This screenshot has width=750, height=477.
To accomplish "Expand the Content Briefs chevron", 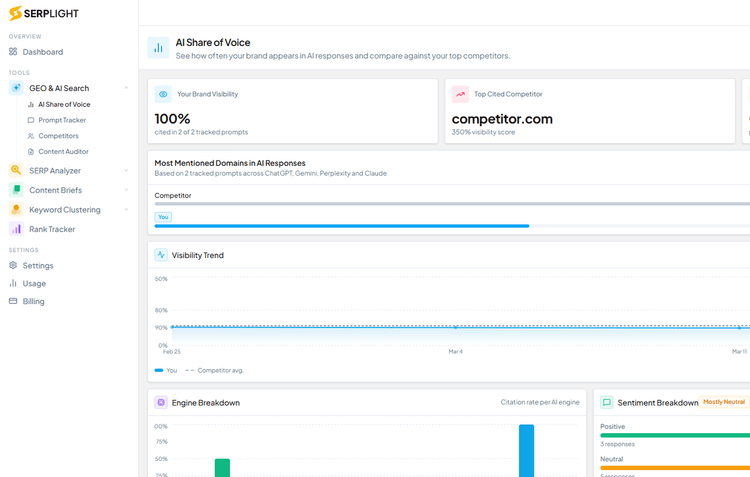I will (126, 190).
